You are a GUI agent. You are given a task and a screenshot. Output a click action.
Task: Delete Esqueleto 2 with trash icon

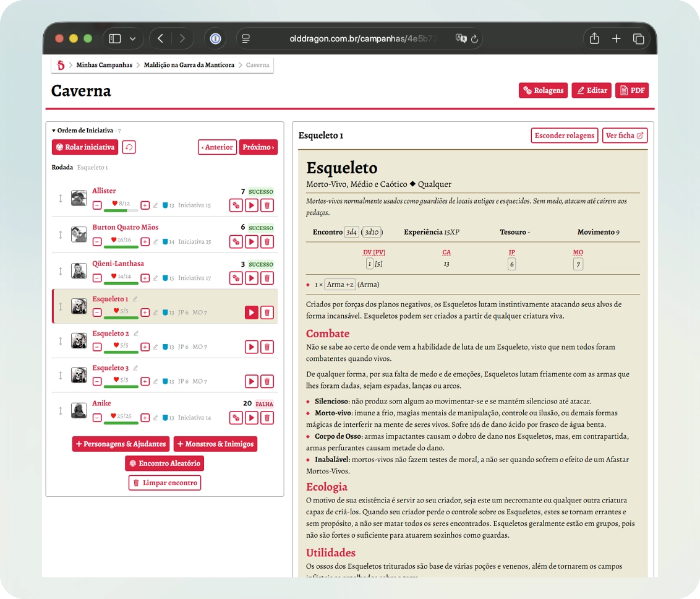tap(267, 347)
